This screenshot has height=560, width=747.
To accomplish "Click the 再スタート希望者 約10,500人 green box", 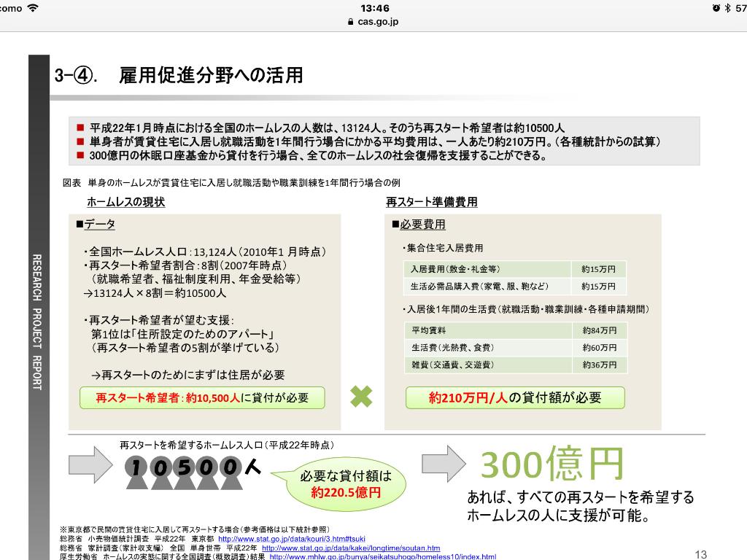I will [x=202, y=397].
